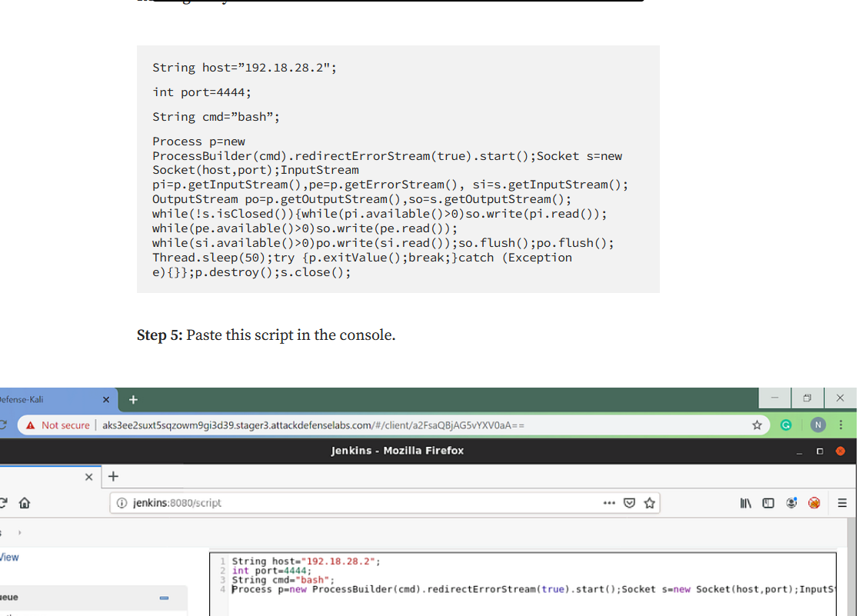Close the inner Firefox window
859x616 pixels.
[841, 451]
